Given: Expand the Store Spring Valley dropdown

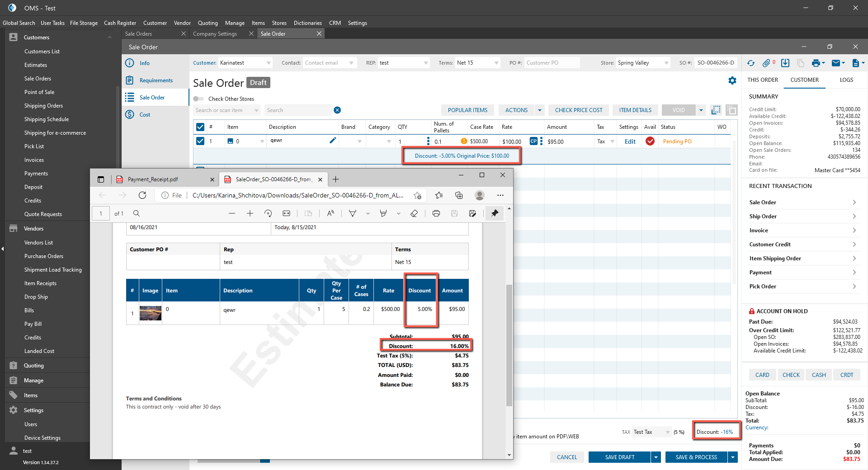Looking at the screenshot, I should pyautogui.click(x=666, y=63).
